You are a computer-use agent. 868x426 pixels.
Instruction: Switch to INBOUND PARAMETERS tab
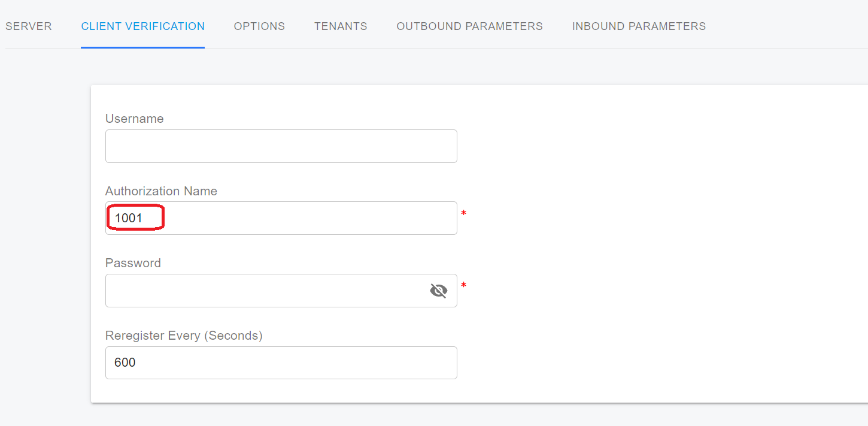[639, 26]
